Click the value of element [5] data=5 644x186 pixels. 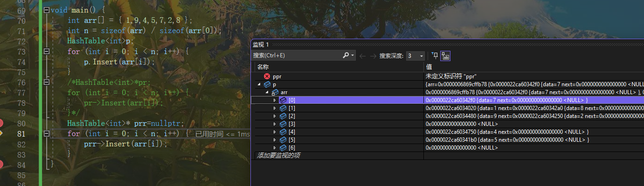[x=507, y=140]
